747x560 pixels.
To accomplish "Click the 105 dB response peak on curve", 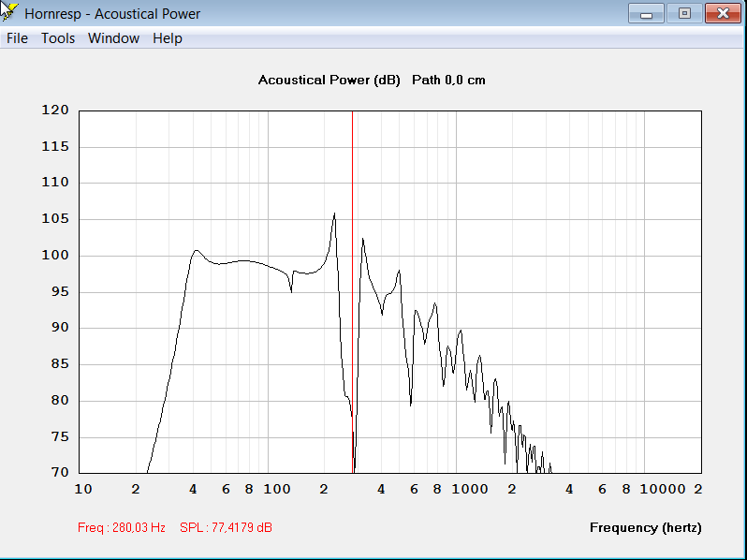I will click(334, 214).
